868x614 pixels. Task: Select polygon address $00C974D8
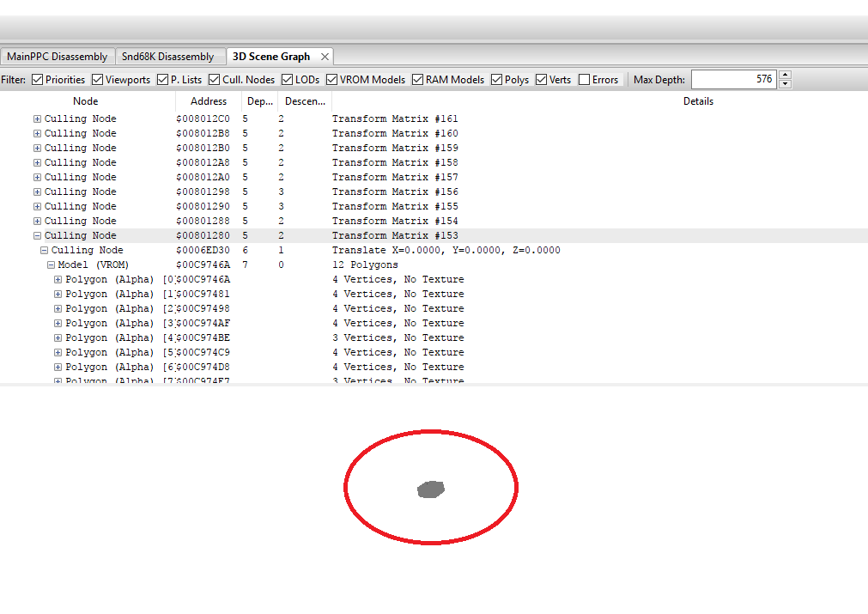tap(203, 367)
